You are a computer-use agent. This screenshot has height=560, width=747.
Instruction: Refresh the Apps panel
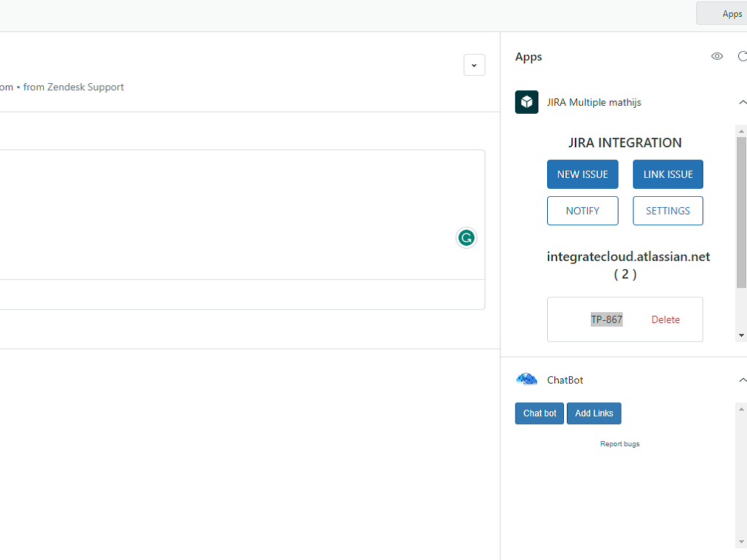pos(742,56)
